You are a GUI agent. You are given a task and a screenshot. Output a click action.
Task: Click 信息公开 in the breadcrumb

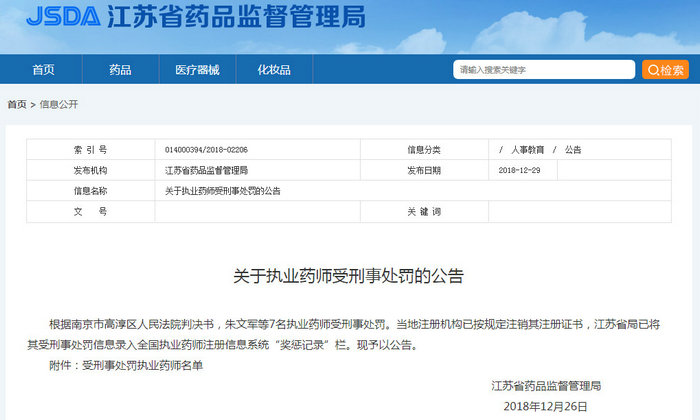point(59,104)
